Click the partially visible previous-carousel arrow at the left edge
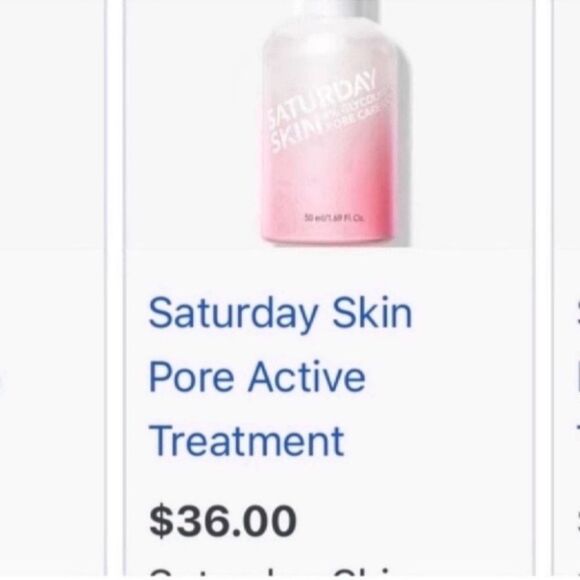The height and width of the screenshot is (580, 580). (2, 381)
